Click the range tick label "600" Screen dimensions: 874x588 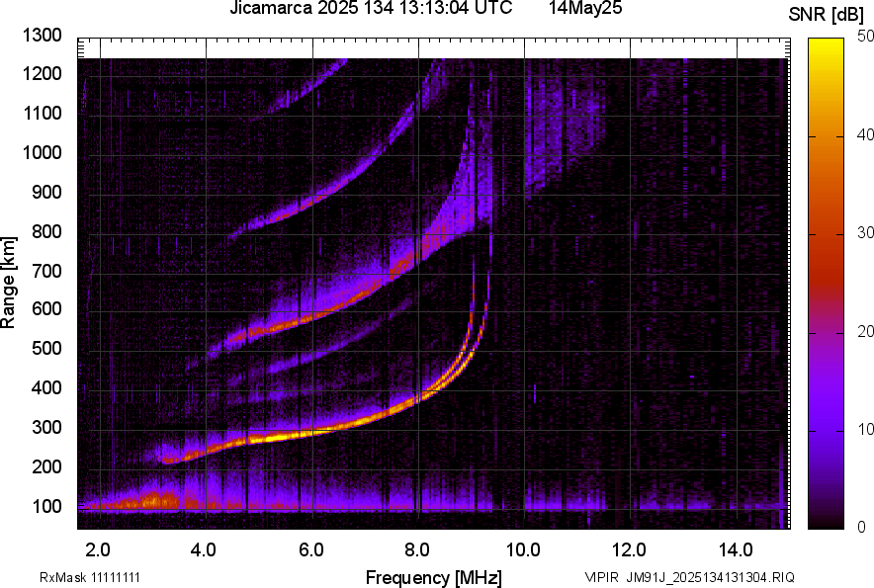tap(46, 308)
